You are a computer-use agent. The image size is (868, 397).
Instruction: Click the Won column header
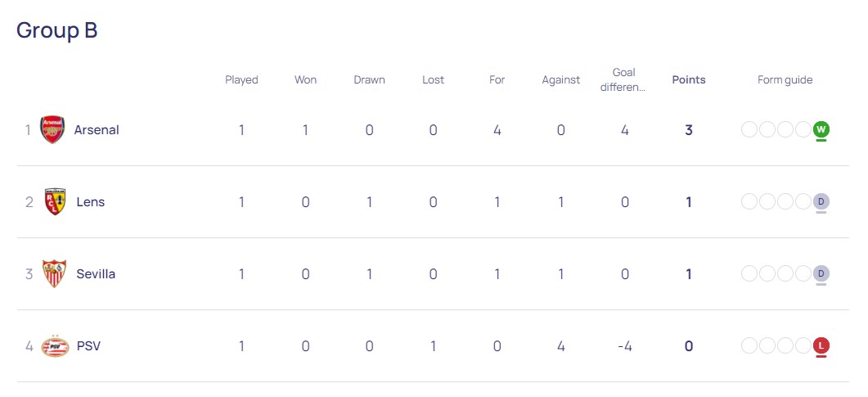(306, 79)
